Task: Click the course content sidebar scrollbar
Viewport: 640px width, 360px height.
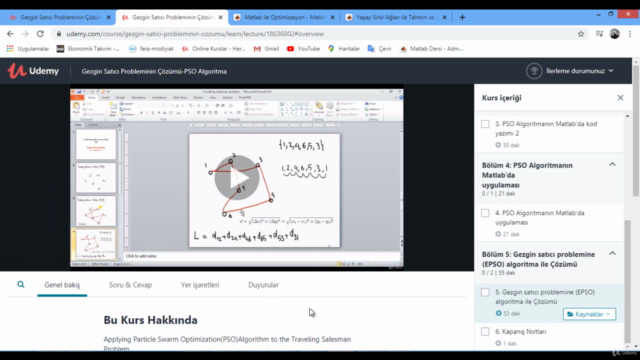Action: coord(627,282)
